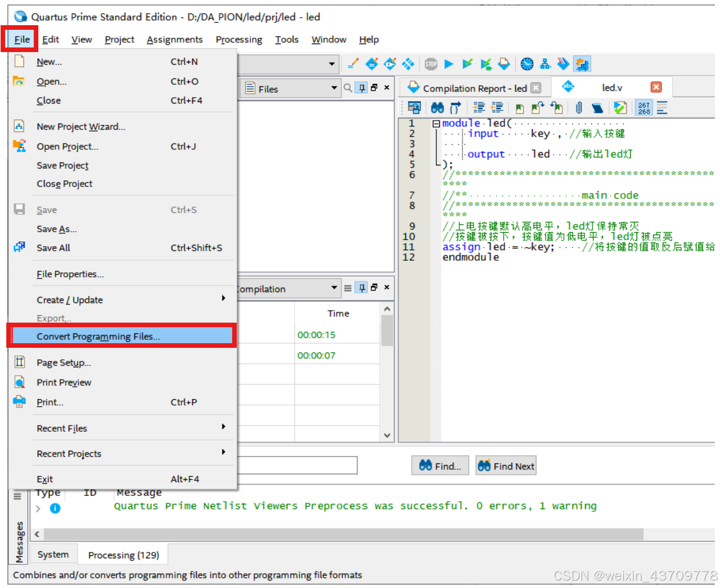Screen dimensions: 720x588
Task: Choose Save All from File menu
Action: (x=54, y=248)
